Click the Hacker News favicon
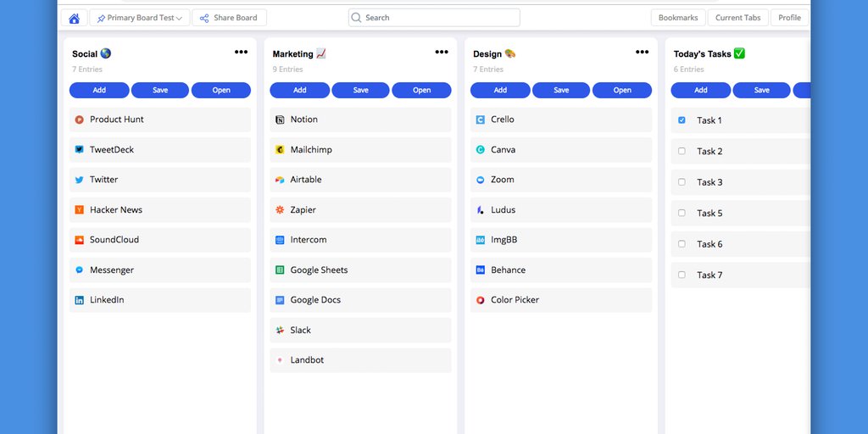Screen dimensions: 868x434 79,210
